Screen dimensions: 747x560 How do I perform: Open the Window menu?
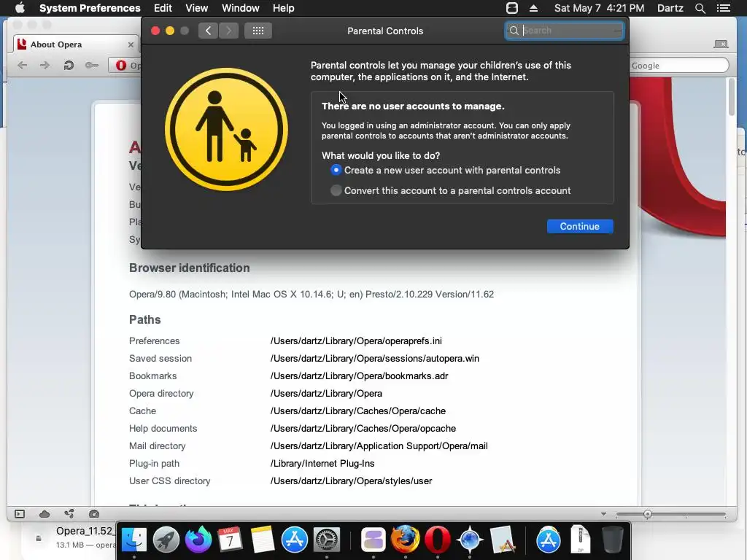coord(241,8)
